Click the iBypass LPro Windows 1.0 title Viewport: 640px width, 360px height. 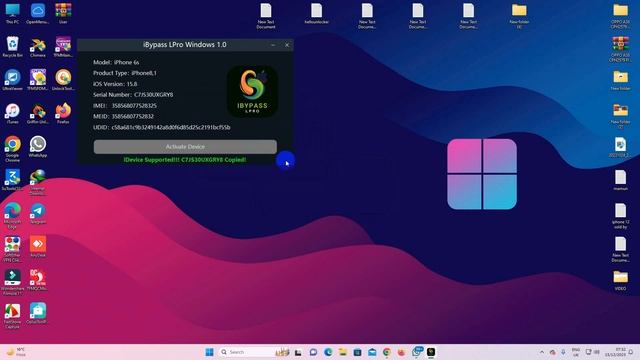(184, 44)
